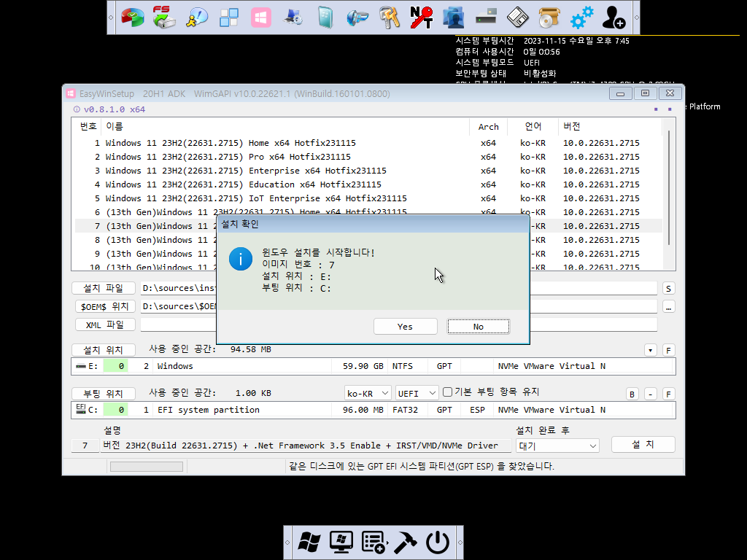
Task: Select the C: EFI system partition row
Action: (373, 410)
